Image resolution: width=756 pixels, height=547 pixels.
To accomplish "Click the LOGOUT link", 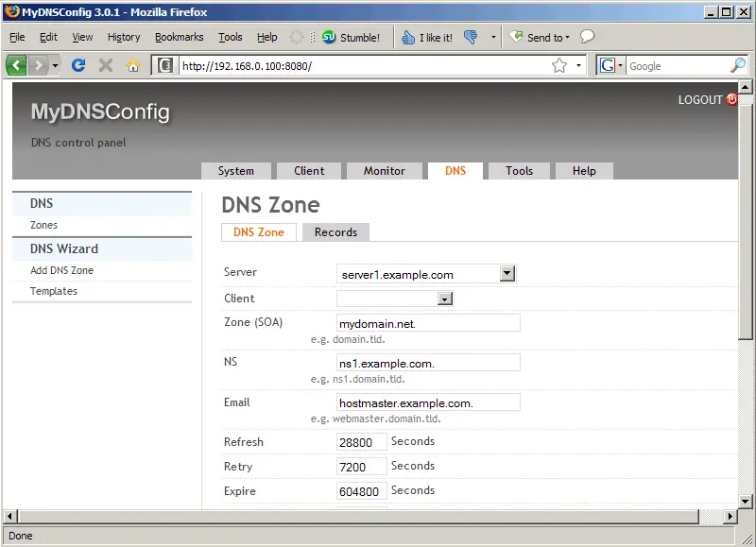I will 700,100.
